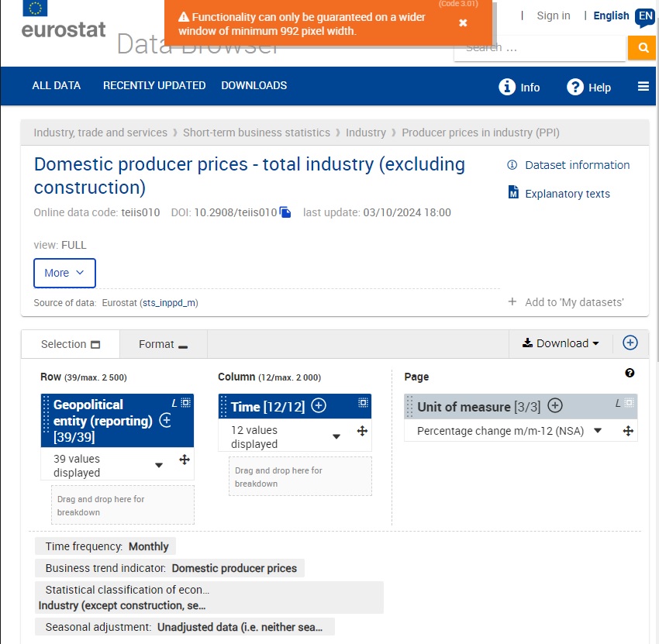Open RECENTLY UPDATED menu item
659x644 pixels.
154,85
